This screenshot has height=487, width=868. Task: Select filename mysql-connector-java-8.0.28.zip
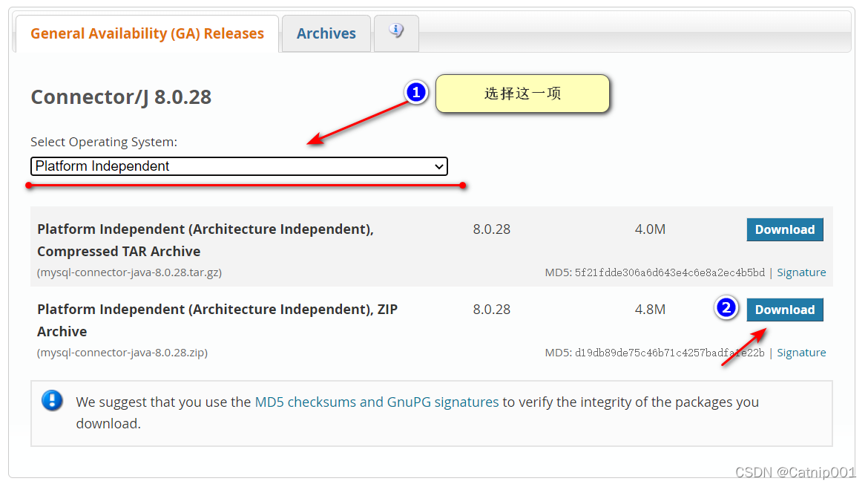(x=122, y=353)
